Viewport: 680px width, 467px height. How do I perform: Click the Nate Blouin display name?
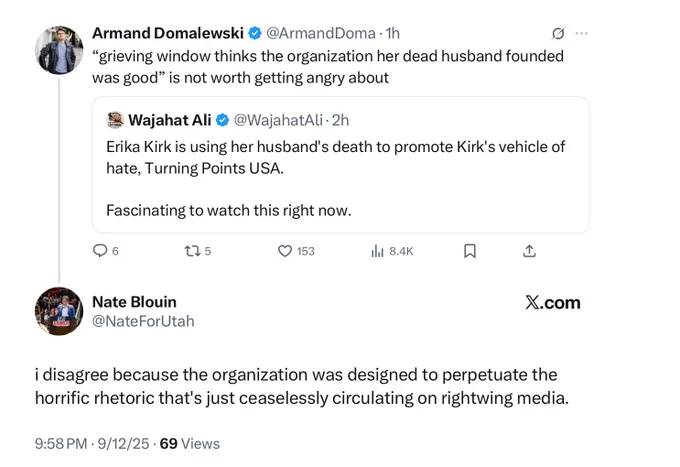[134, 302]
